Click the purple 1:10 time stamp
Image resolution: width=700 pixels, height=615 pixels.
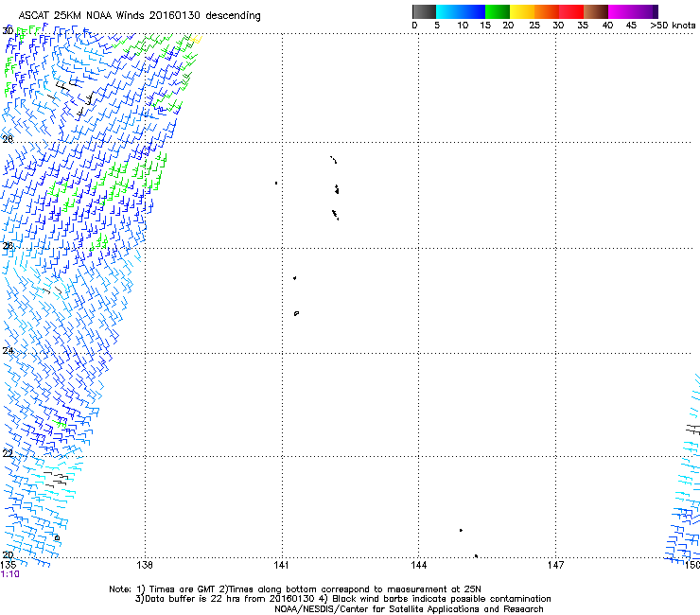click(9, 574)
